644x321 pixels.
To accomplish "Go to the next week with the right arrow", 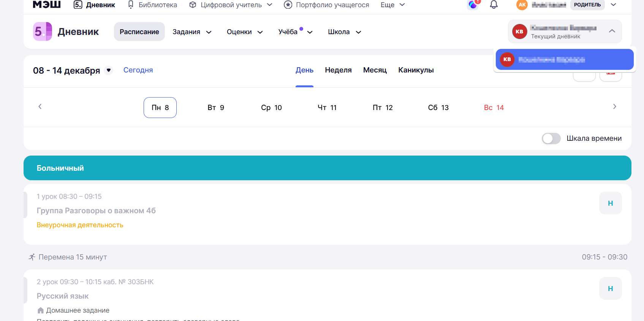I will coord(615,107).
